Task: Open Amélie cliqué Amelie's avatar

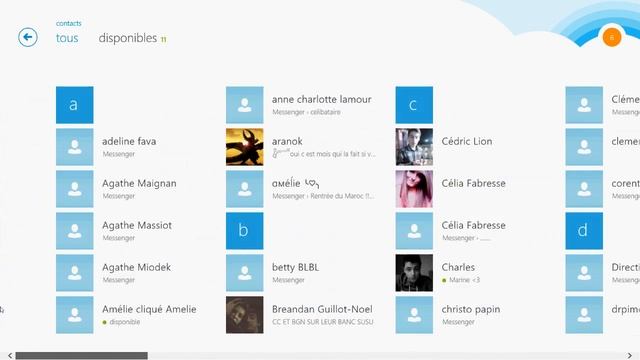Action: (75, 315)
